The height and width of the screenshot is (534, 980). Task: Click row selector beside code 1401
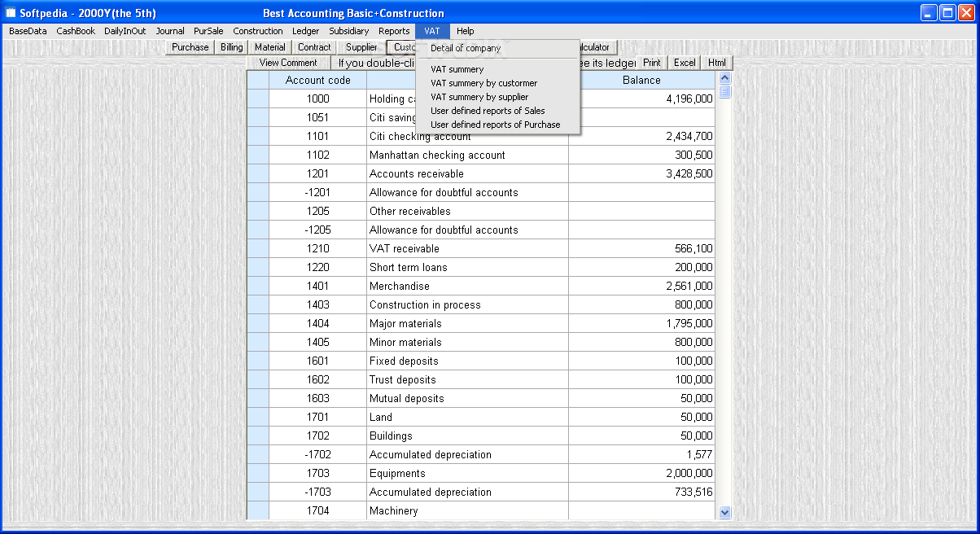(x=258, y=286)
